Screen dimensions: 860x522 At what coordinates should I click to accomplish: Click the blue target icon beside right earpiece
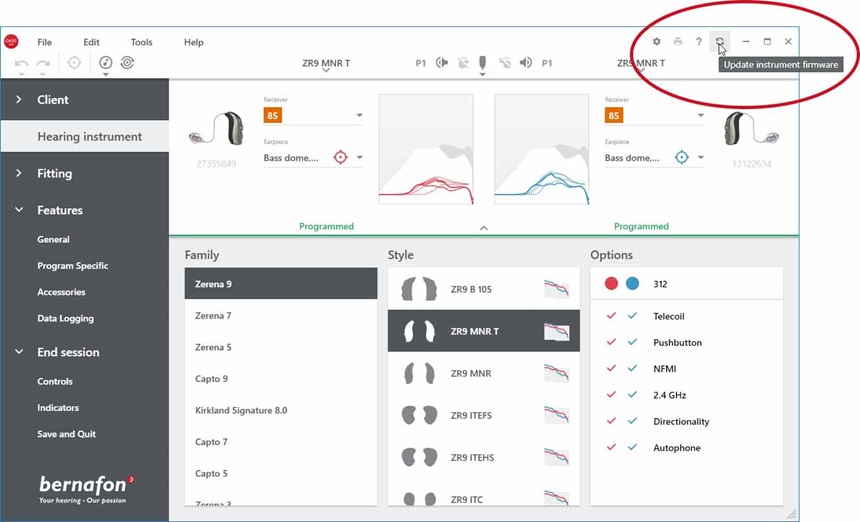[x=682, y=157]
